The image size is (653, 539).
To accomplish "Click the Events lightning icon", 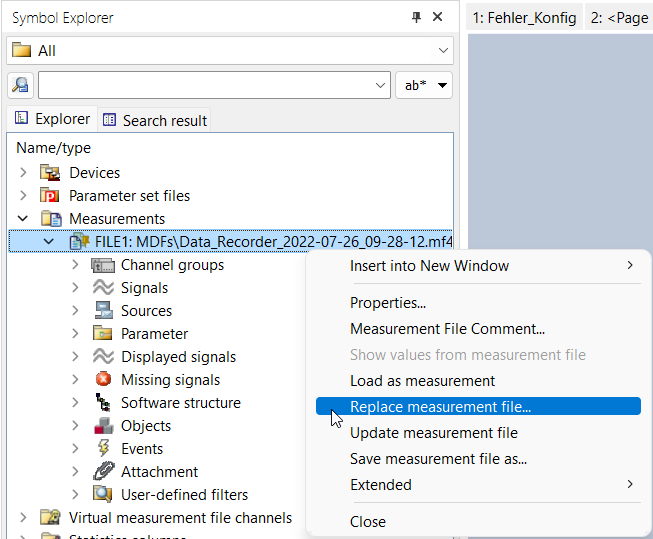I will point(103,448).
